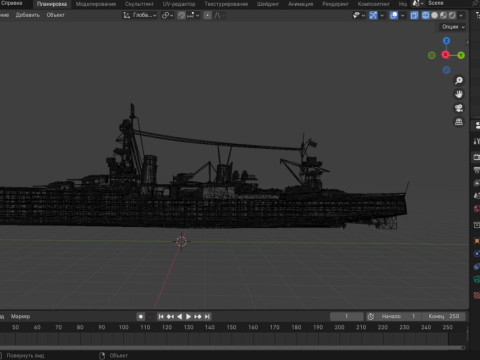Select solid viewport shading
This screenshot has width=480, height=360.
[435, 15]
